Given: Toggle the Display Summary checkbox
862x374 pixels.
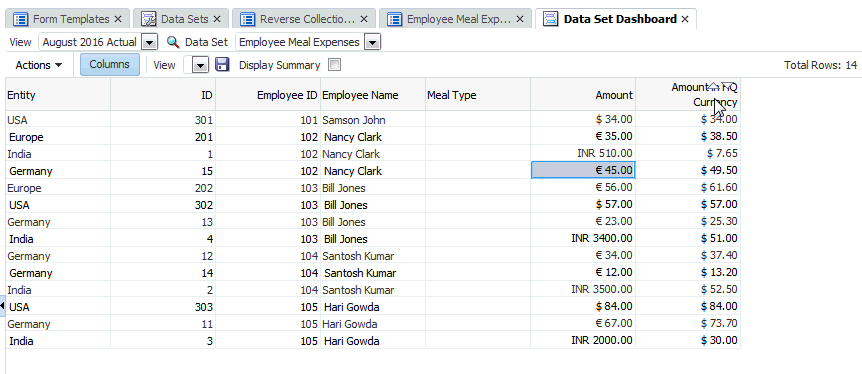Looking at the screenshot, I should (x=334, y=65).
